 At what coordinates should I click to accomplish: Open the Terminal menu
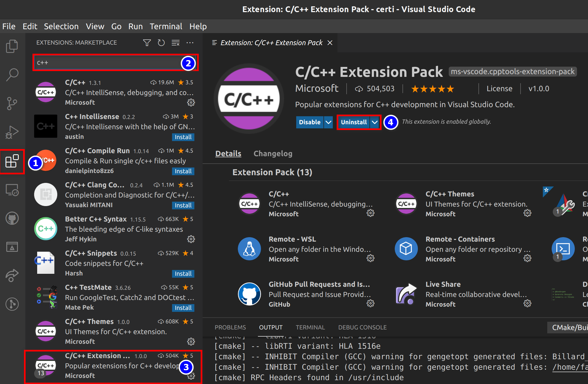click(x=166, y=26)
